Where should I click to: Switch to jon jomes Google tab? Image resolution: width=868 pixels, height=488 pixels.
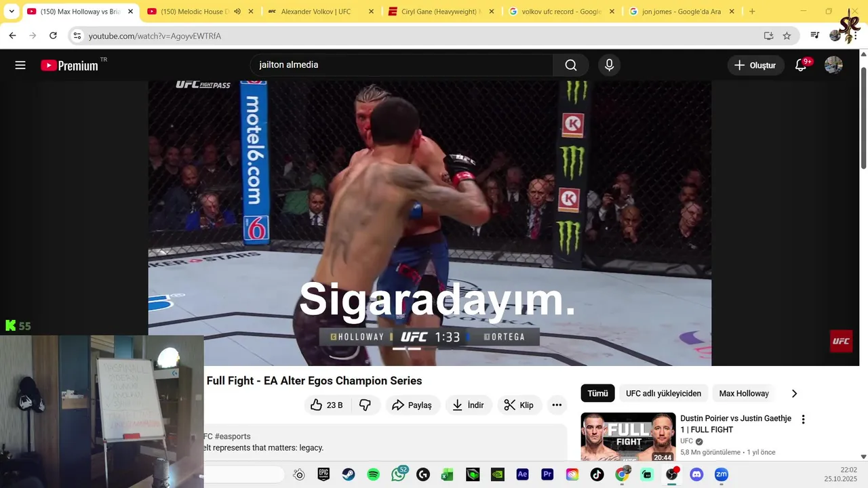click(x=682, y=12)
